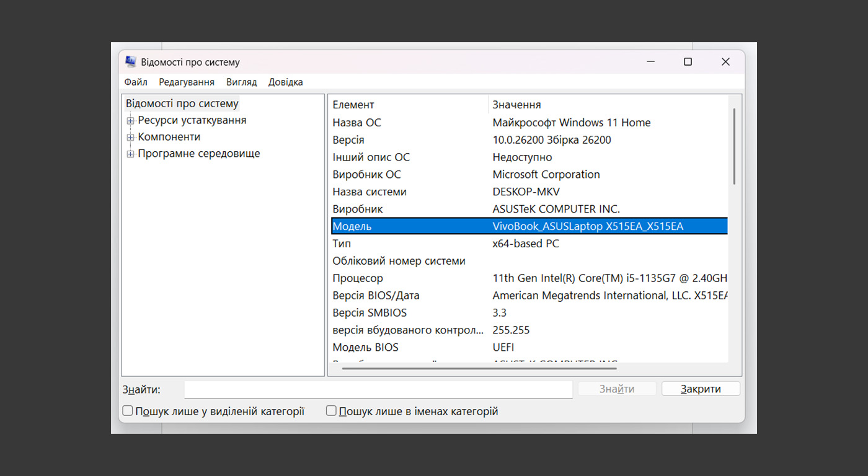Select Ресурси устаткування tree item
868x476 pixels.
pyautogui.click(x=192, y=120)
